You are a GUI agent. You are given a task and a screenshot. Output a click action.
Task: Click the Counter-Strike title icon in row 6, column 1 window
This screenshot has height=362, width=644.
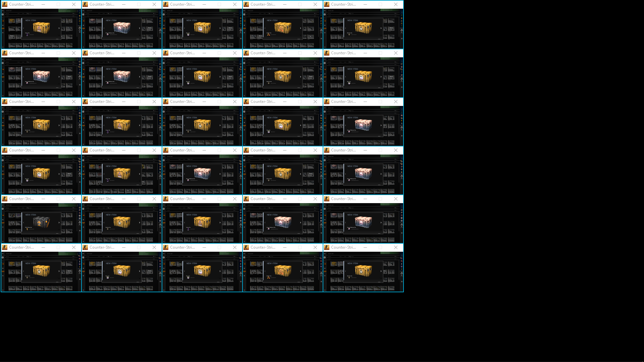coord(5,247)
